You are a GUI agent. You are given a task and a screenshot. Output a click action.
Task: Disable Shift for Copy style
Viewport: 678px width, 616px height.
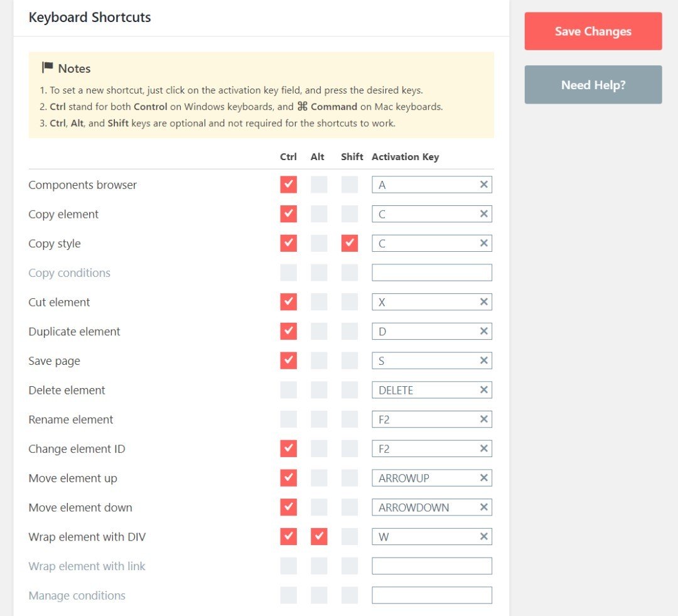point(350,244)
